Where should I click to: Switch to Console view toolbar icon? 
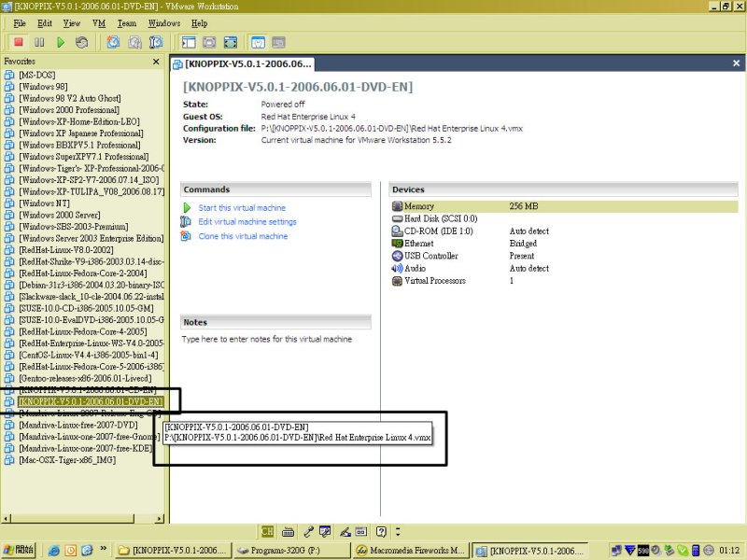278,42
